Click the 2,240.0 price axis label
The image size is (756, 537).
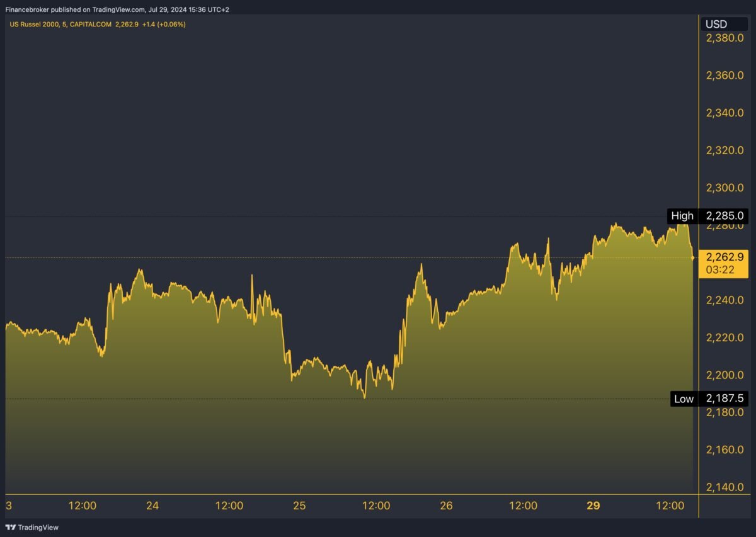point(725,300)
